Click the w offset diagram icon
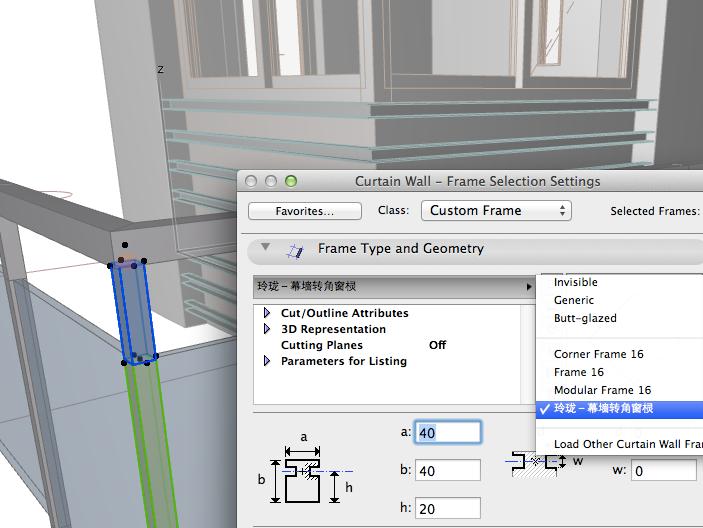This screenshot has width=703, height=528. point(543,463)
